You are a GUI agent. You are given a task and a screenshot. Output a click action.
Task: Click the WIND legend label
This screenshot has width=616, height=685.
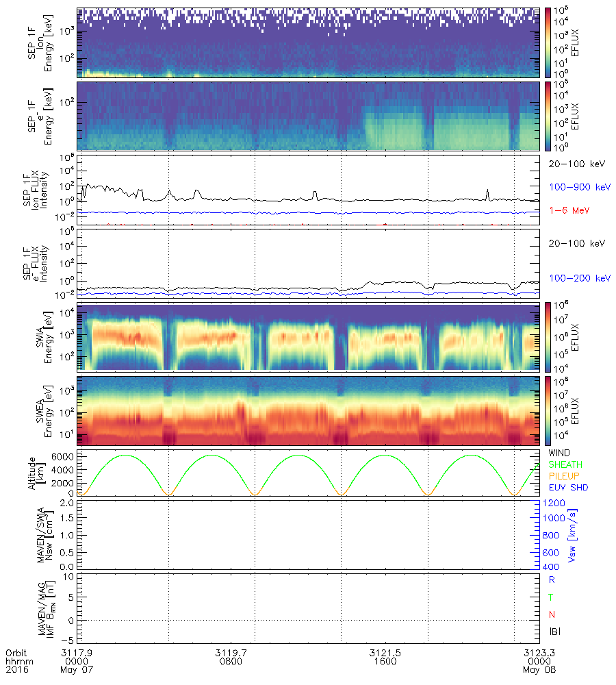[561, 453]
